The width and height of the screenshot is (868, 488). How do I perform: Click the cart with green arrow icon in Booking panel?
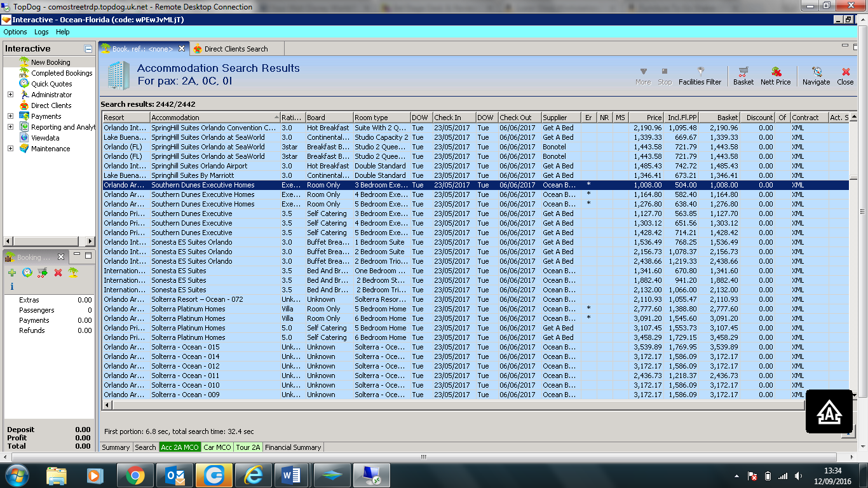click(x=43, y=273)
